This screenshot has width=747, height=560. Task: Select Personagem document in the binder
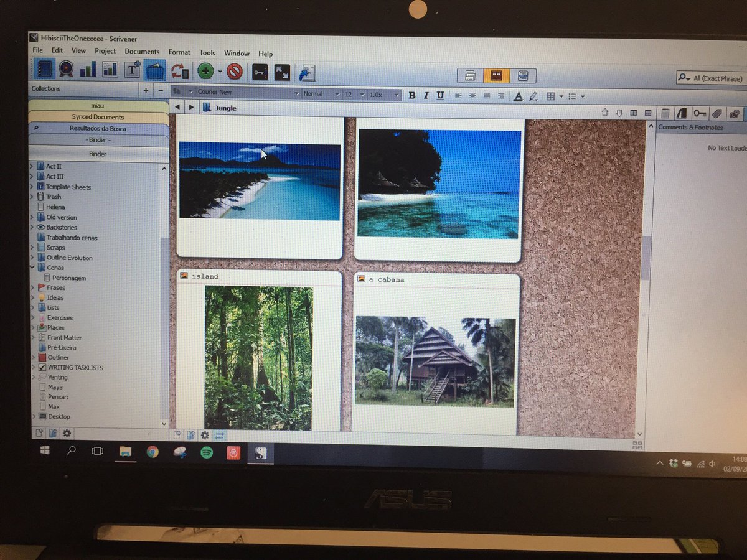(x=68, y=278)
